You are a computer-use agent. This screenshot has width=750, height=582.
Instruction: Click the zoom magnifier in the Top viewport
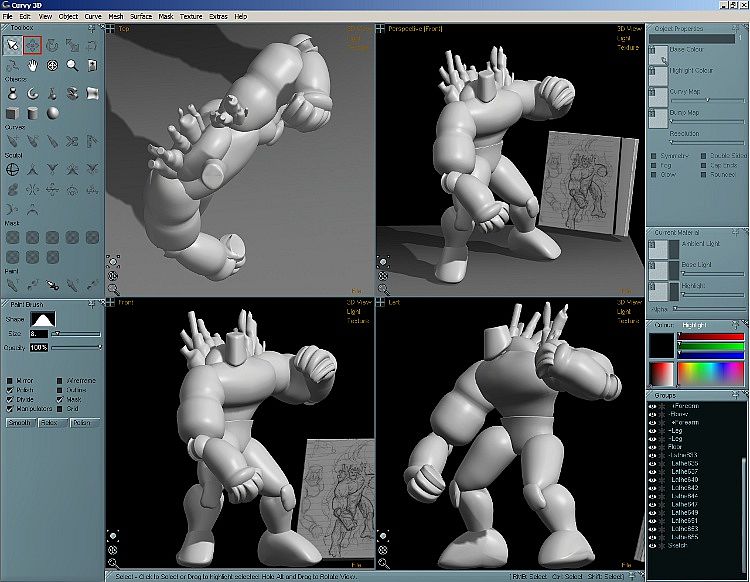tap(113, 289)
